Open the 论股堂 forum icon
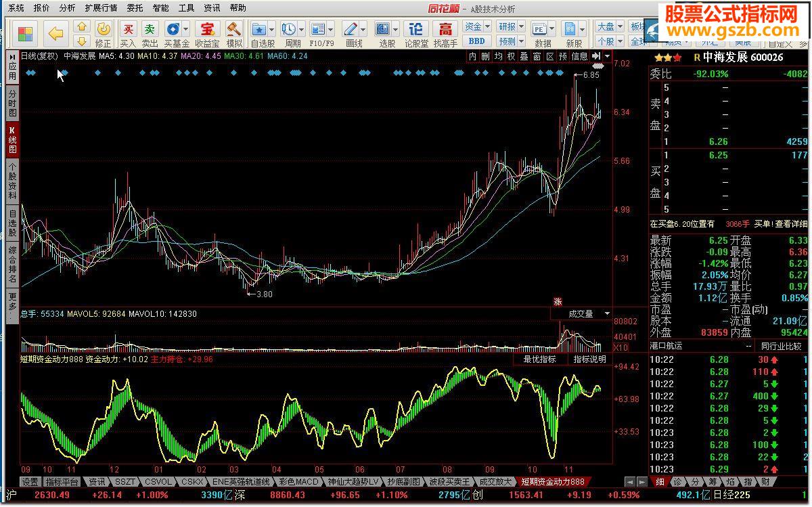The image size is (812, 507). click(417, 34)
